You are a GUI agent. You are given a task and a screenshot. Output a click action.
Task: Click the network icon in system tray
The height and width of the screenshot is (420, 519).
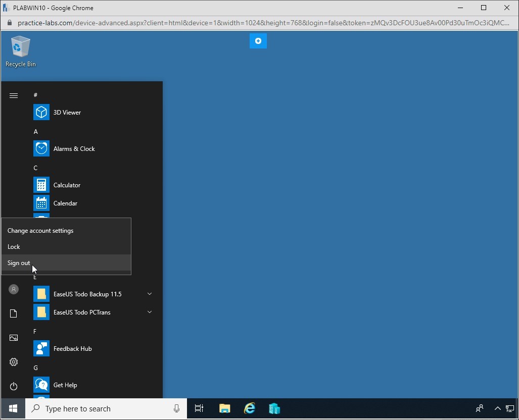coord(510,409)
